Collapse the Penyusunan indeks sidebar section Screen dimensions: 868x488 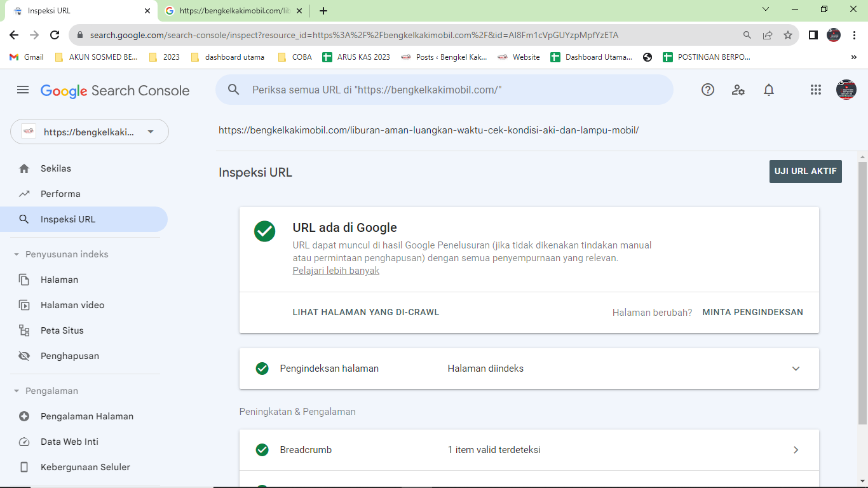point(17,254)
